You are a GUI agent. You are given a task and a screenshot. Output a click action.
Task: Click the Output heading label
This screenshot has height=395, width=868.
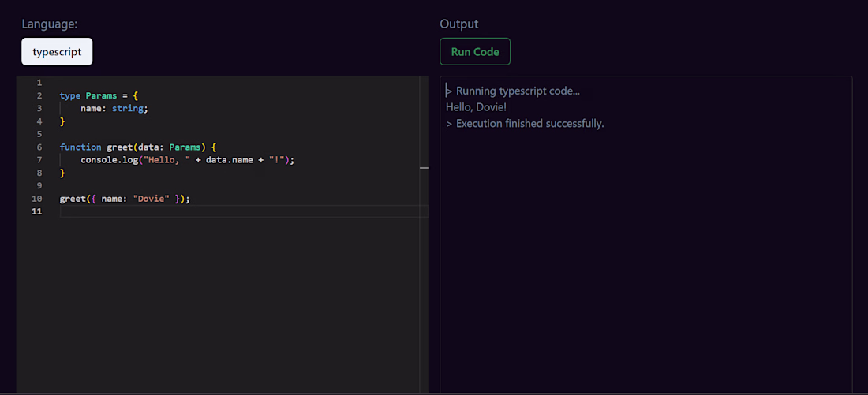[x=459, y=24]
